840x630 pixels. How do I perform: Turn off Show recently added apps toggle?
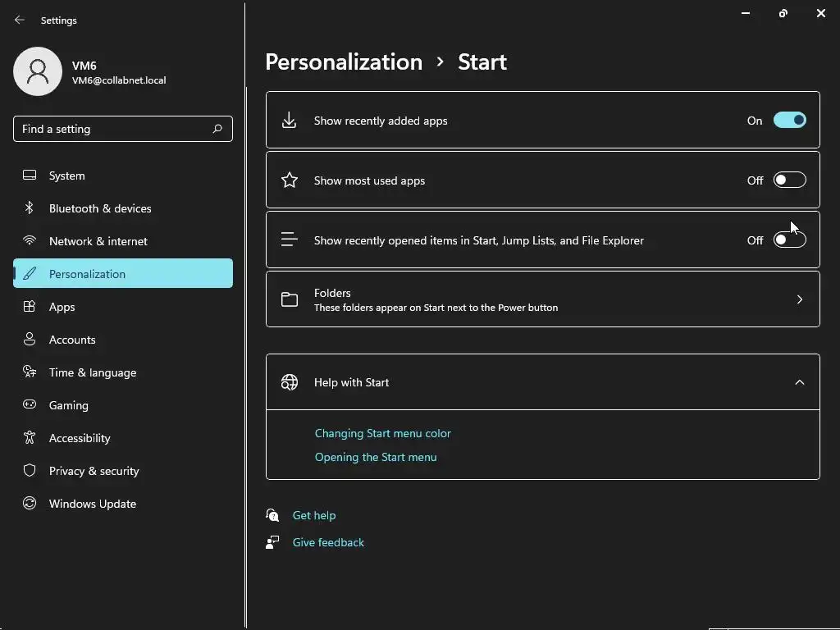pos(789,121)
